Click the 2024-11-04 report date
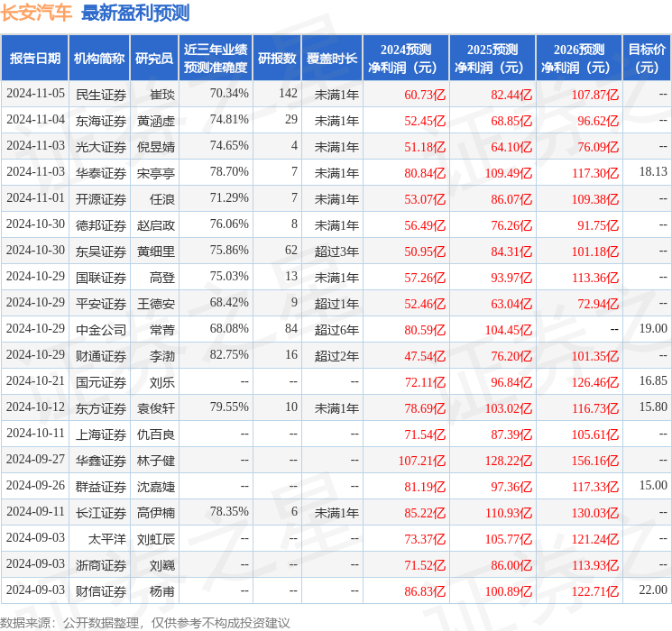 tap(35, 119)
